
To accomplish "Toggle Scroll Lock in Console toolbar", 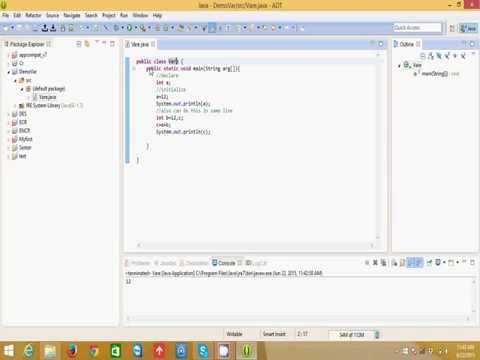I will click(x=403, y=263).
